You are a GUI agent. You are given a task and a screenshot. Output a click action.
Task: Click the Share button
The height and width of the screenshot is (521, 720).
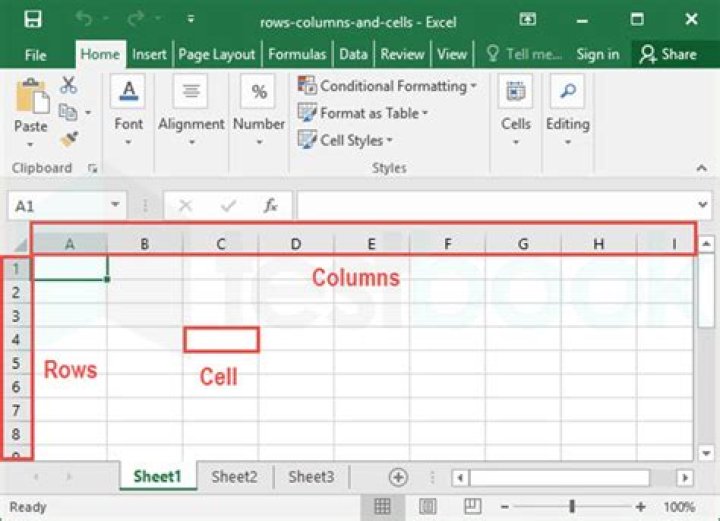[669, 54]
